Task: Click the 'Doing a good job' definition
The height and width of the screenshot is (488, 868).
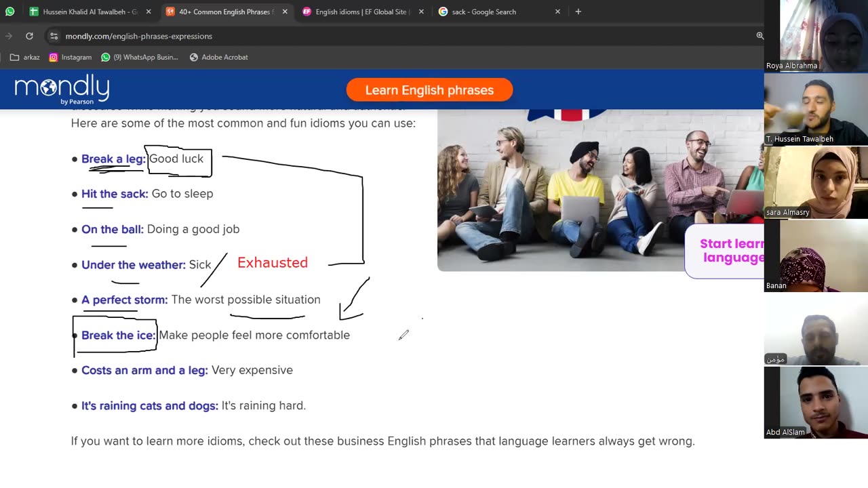Action: [193, 229]
